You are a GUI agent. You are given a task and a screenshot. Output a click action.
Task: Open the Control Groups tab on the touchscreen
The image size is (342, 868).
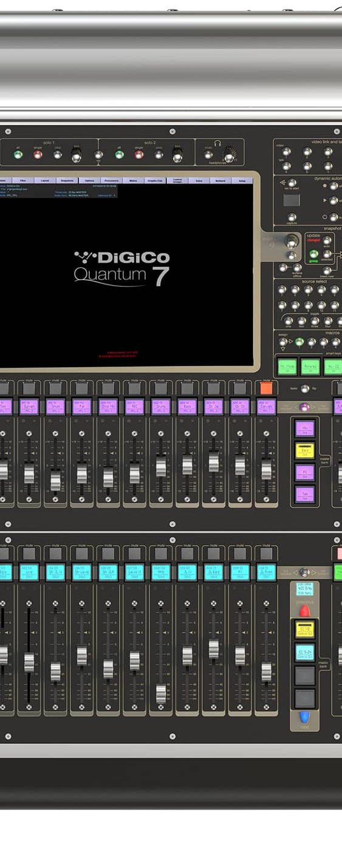click(177, 181)
